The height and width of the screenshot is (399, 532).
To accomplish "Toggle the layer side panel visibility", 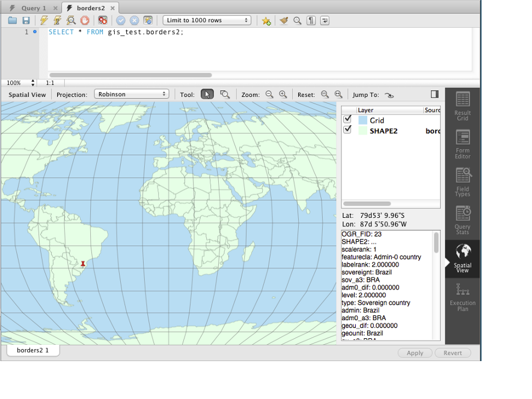I will [x=435, y=94].
